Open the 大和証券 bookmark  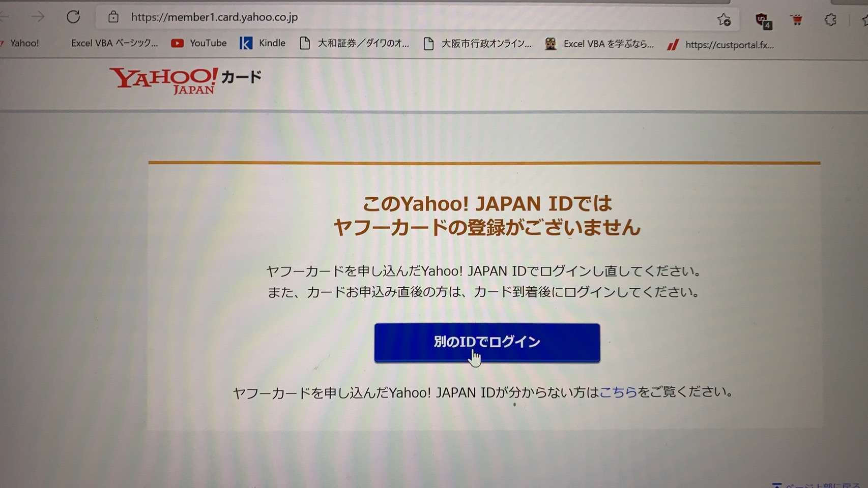click(354, 43)
